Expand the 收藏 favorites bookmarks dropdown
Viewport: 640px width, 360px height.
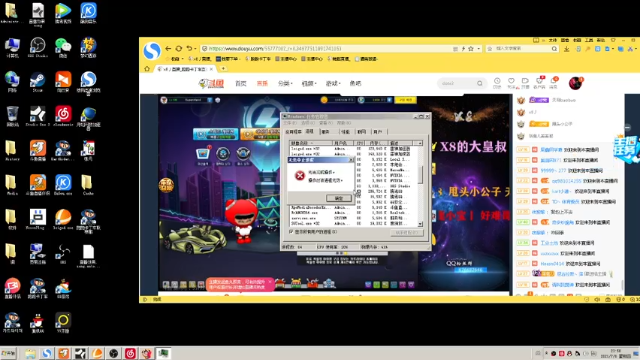point(176,59)
